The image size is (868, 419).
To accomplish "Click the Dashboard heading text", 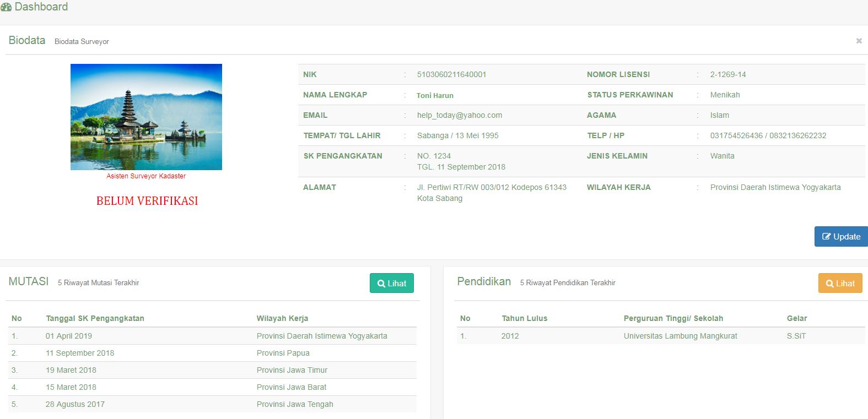I will (x=41, y=7).
